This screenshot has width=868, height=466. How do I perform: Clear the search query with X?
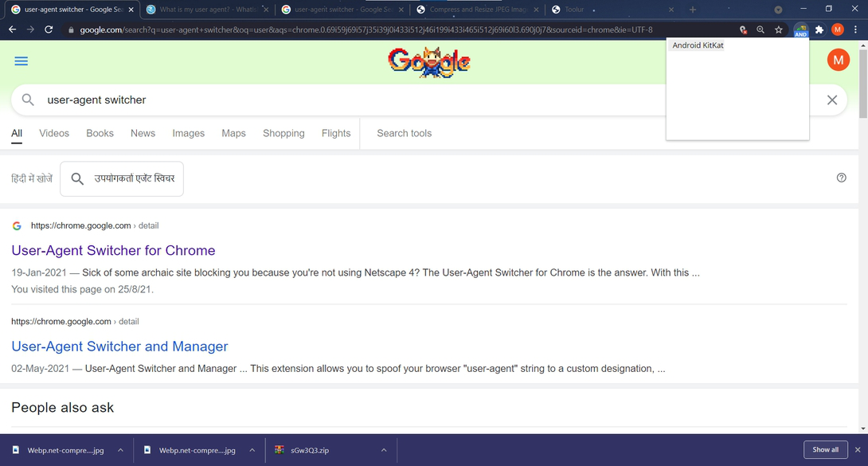coord(832,100)
